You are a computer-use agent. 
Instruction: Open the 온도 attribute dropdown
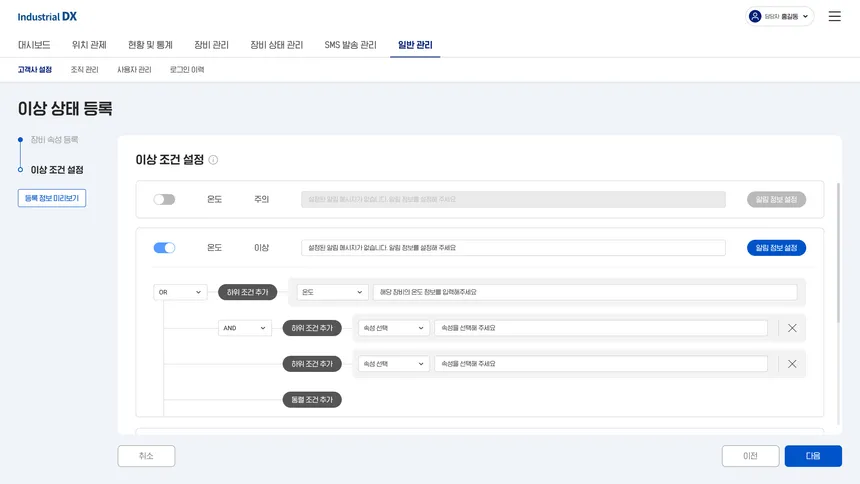[x=332, y=292]
